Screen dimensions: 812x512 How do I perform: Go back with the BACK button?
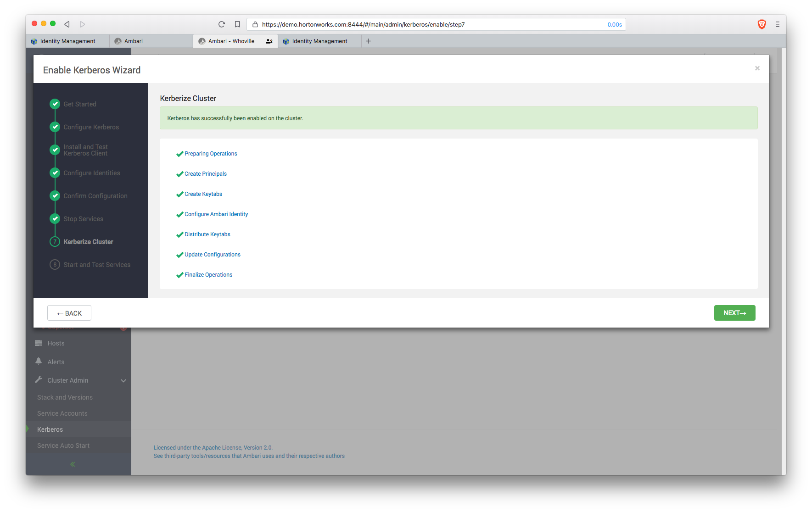pyautogui.click(x=69, y=313)
